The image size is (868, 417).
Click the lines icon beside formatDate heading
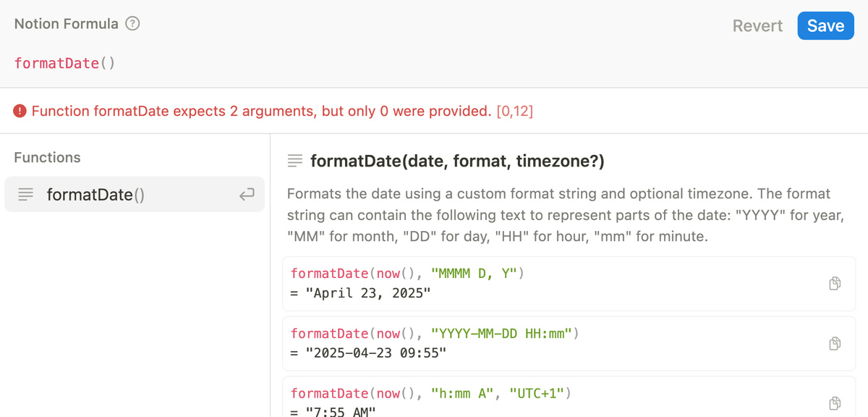click(x=294, y=161)
